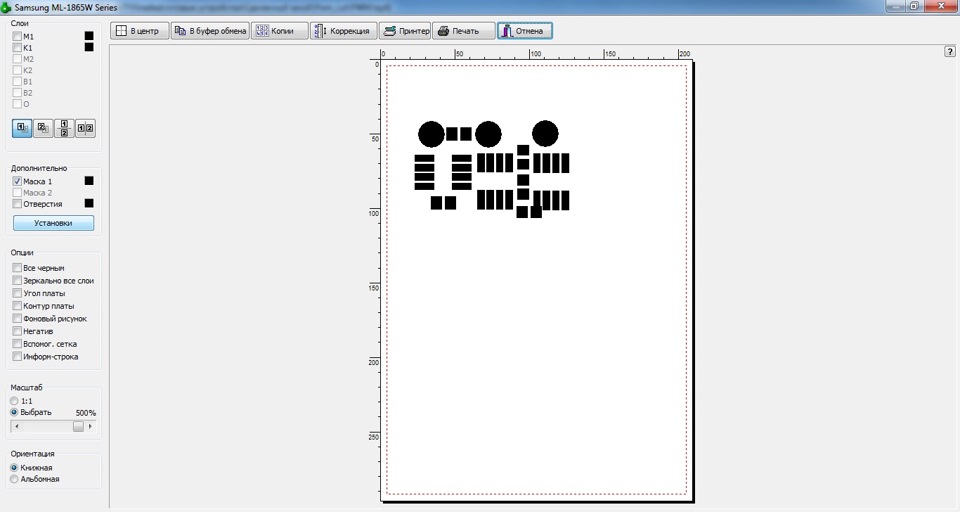Enable the 'Информ-строка' option
This screenshot has width=960, height=512.
[x=17, y=356]
